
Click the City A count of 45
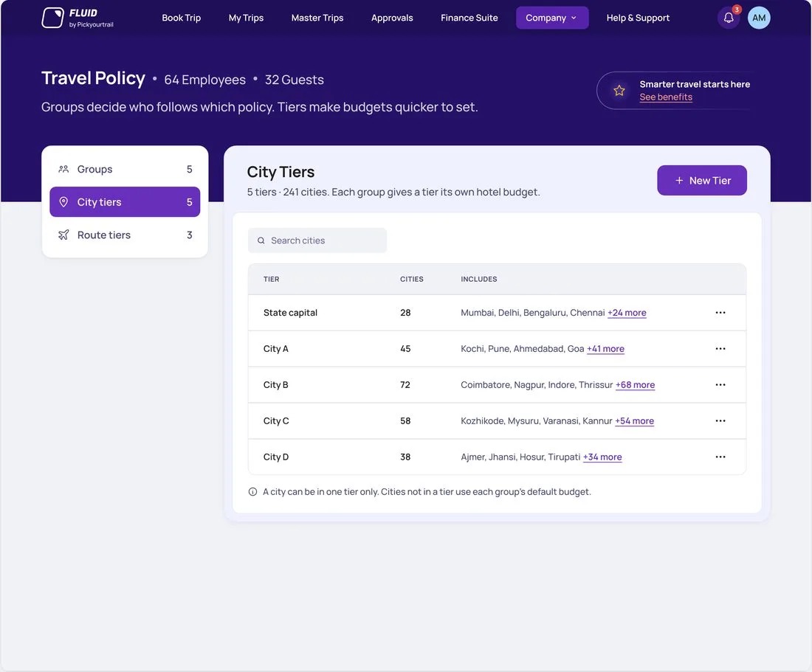[405, 349]
